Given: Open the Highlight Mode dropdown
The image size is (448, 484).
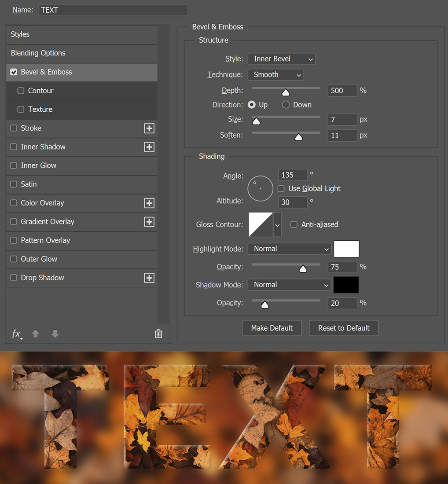Looking at the screenshot, I should [x=289, y=249].
